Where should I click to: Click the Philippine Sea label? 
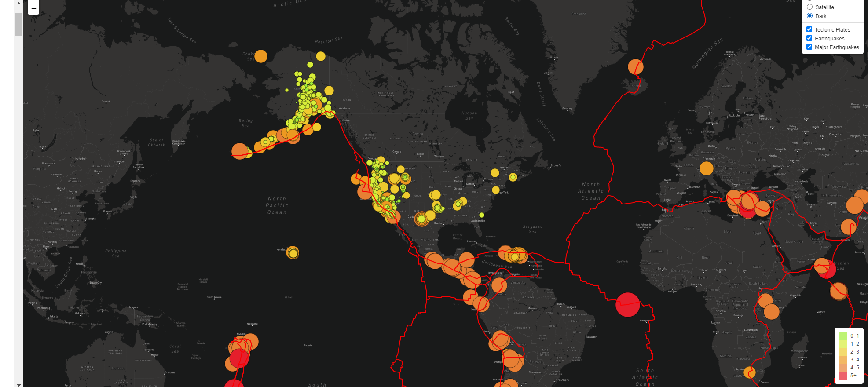(116, 253)
